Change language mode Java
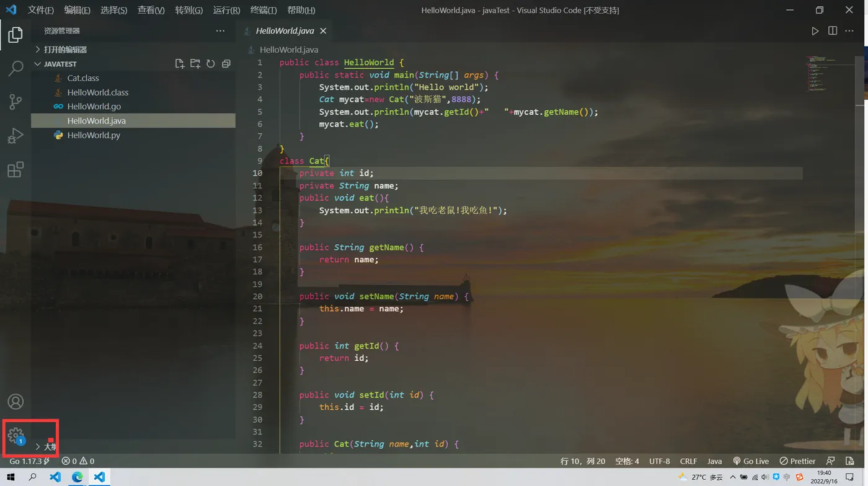The width and height of the screenshot is (868, 486). point(715,461)
